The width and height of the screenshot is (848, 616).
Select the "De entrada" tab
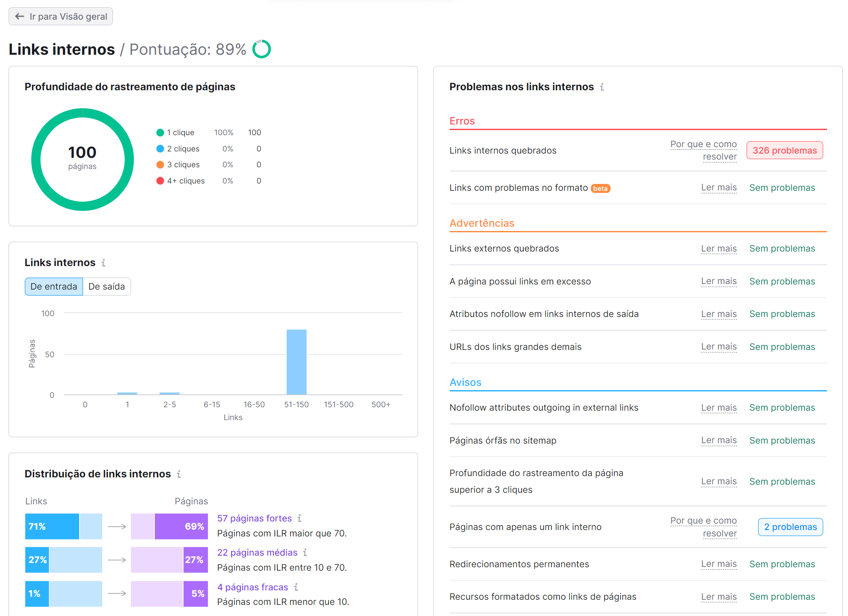53,286
